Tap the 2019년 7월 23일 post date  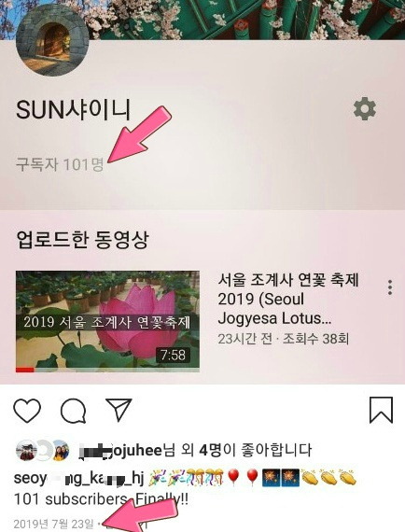(x=53, y=524)
